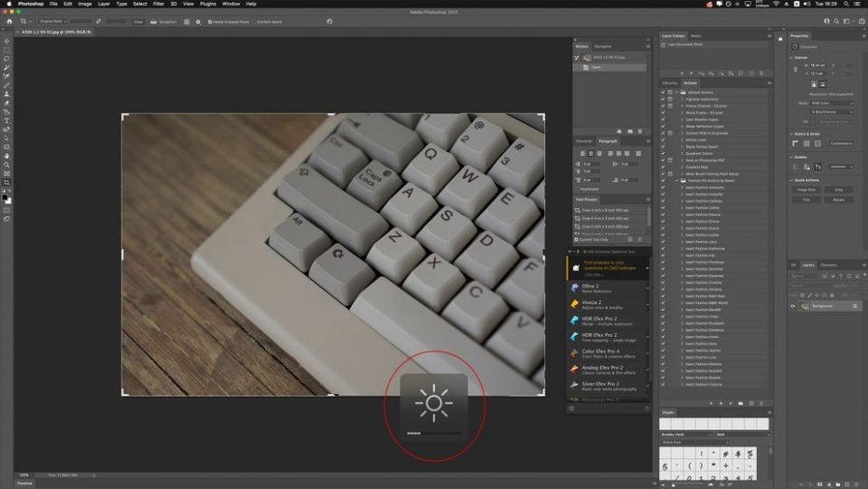
Task: Select the Open state in History
Action: tap(609, 67)
